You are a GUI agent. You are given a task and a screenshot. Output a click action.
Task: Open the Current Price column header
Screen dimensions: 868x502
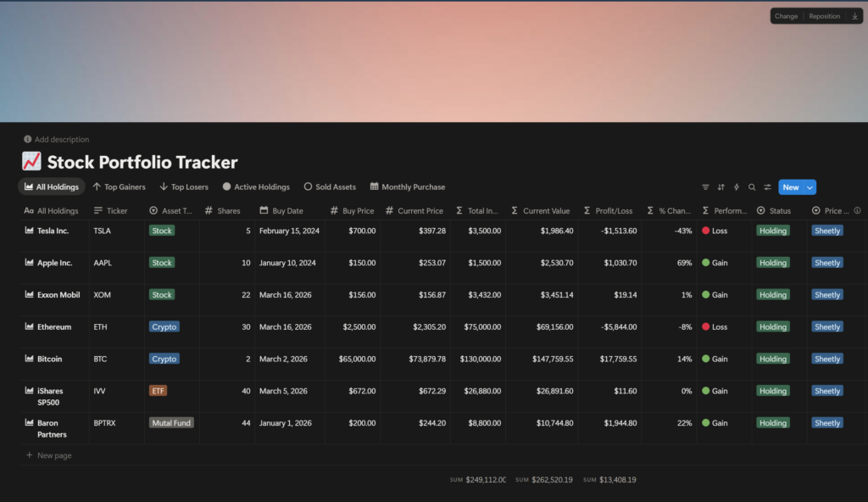click(415, 210)
